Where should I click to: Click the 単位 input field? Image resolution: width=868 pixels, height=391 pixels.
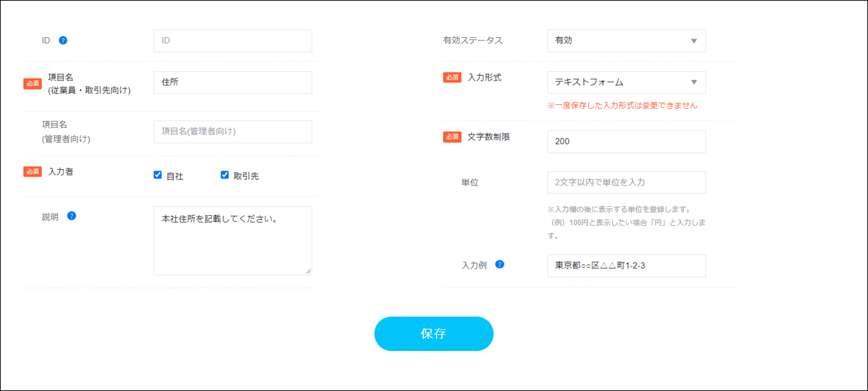[x=626, y=183]
